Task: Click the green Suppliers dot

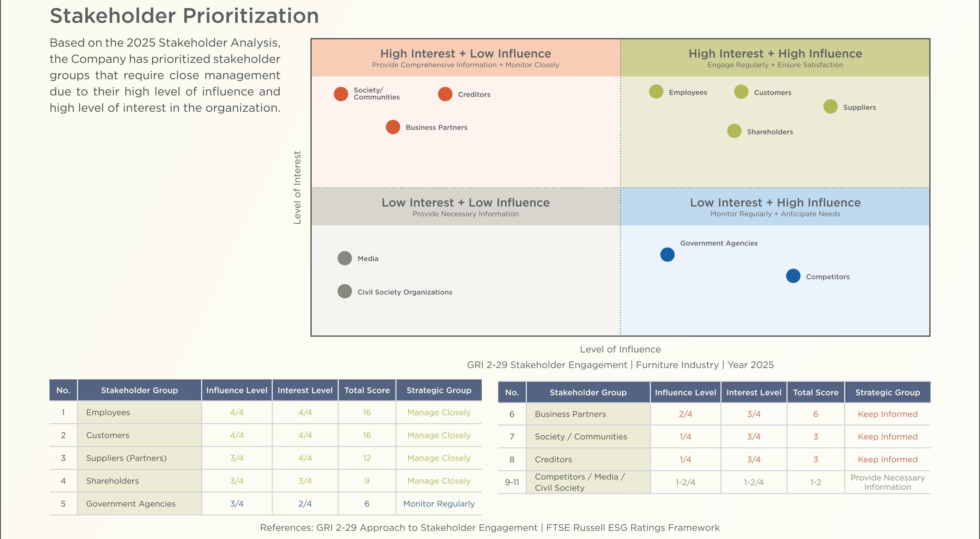Action: coord(831,106)
